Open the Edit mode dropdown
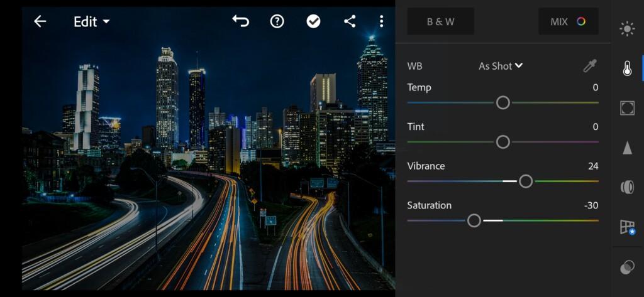Screen dimensions: 644x297 (x=92, y=21)
